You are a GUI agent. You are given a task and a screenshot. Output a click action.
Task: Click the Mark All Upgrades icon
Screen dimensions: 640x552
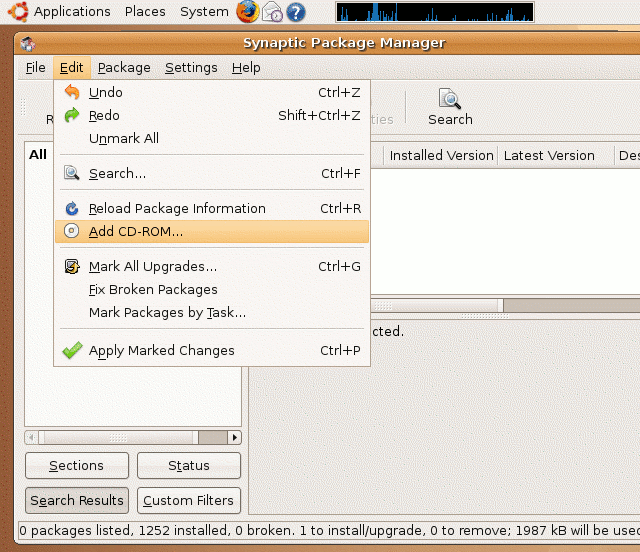tap(72, 266)
